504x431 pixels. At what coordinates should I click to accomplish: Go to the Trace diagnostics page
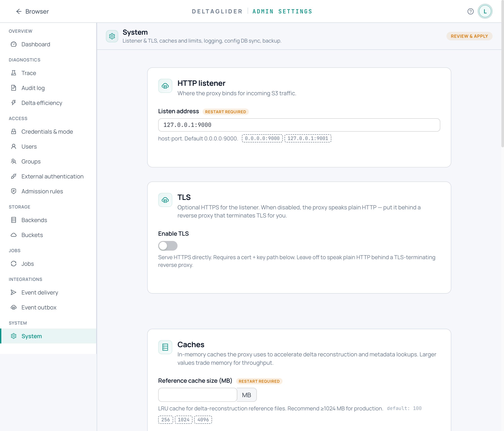48,73
